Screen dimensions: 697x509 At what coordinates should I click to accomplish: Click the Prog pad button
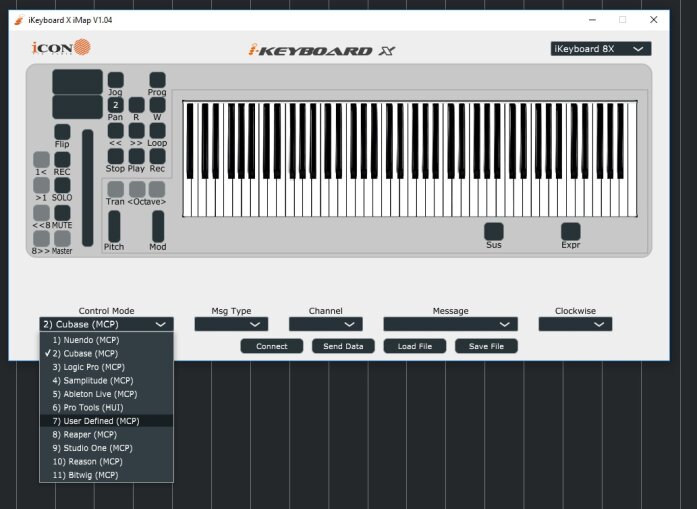point(157,80)
